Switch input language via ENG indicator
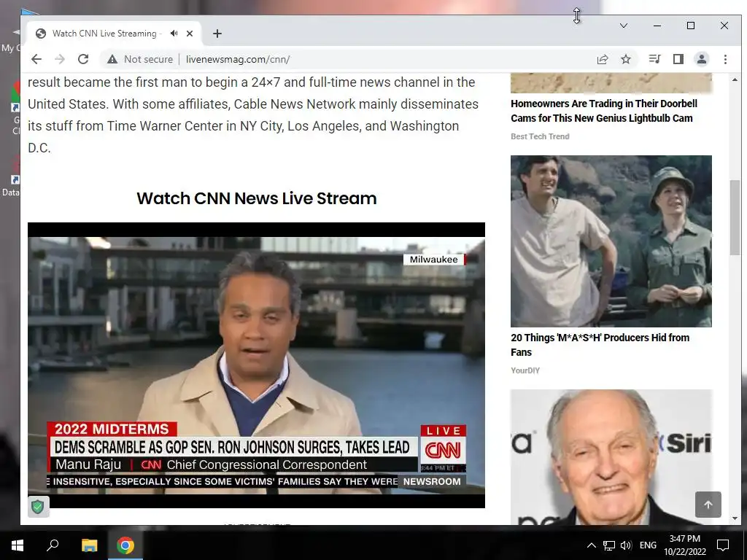 (648, 545)
